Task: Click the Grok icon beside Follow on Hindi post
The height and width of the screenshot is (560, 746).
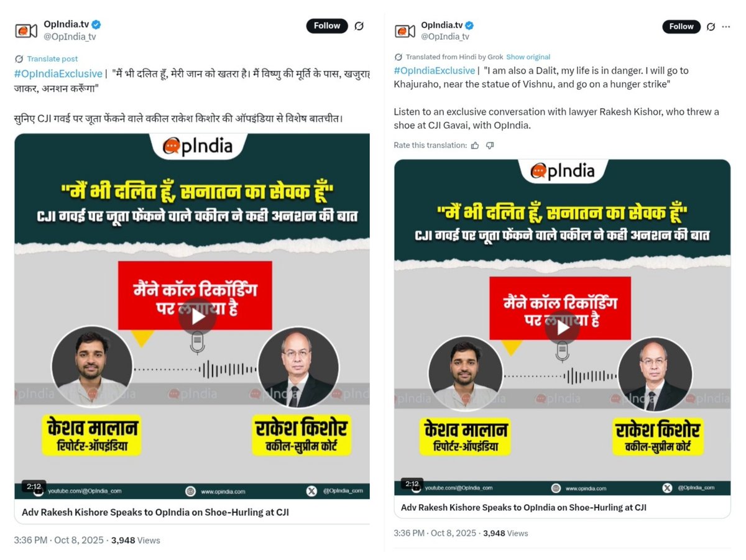Action: click(x=359, y=26)
